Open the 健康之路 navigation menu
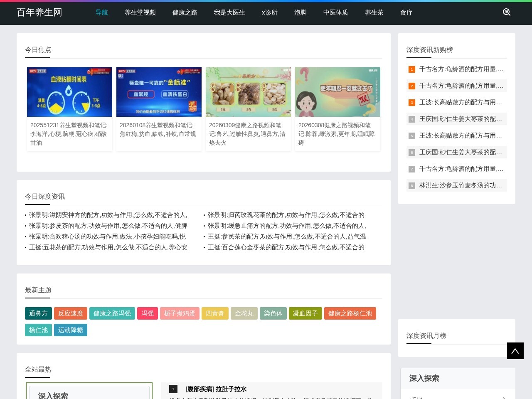Image resolution: width=532 pixels, height=399 pixels. 184,12
